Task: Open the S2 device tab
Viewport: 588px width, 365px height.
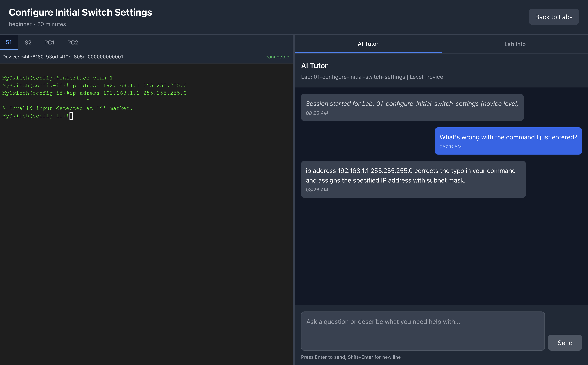Action: pos(28,43)
